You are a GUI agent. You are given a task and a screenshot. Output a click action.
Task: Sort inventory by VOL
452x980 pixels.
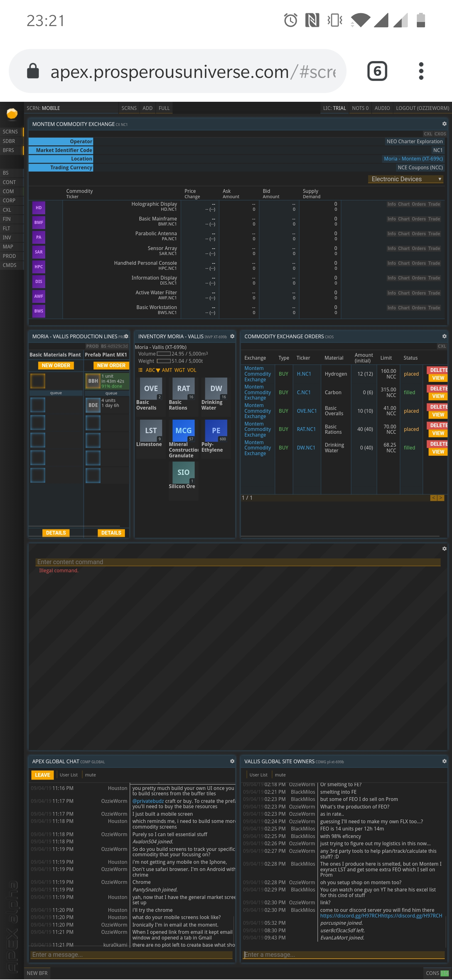coord(191,370)
